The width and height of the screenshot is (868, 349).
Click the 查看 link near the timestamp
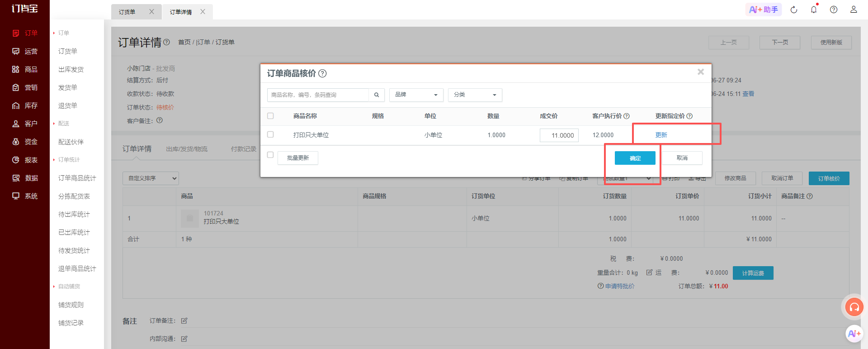point(748,94)
